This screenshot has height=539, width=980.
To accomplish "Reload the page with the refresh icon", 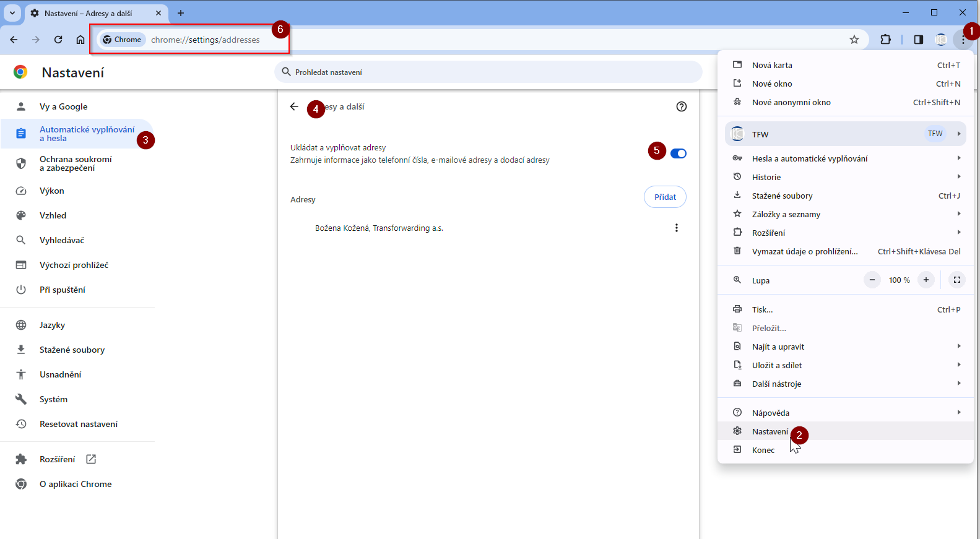I will pyautogui.click(x=58, y=40).
